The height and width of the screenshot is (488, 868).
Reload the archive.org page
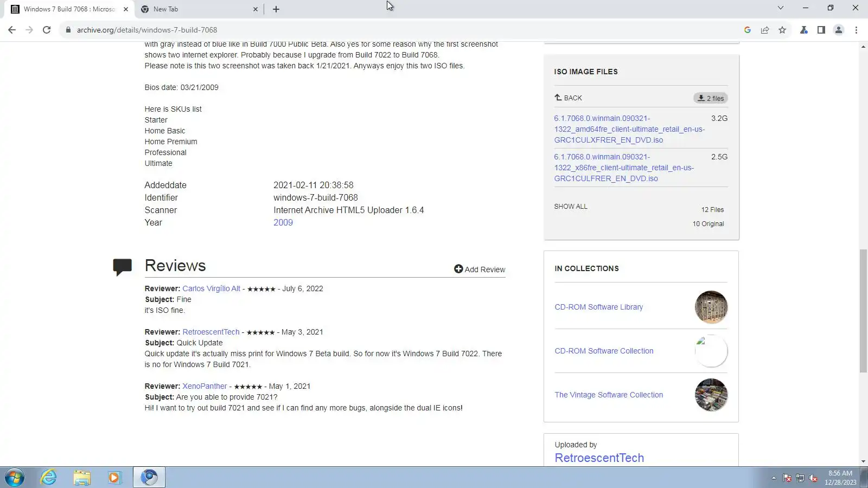tap(47, 30)
